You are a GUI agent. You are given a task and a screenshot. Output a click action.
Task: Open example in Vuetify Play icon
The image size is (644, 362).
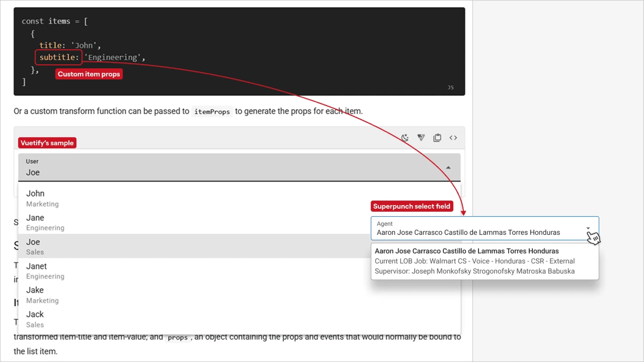point(421,138)
